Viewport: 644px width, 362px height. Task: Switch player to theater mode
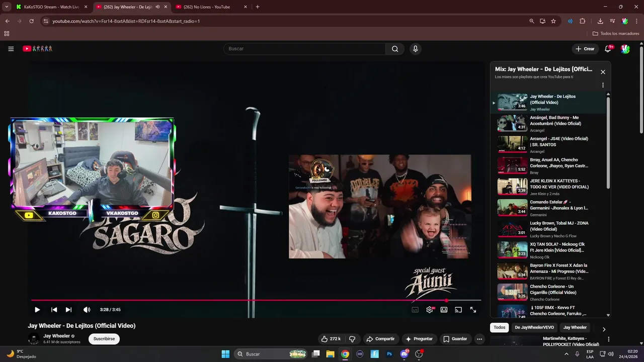tap(444, 310)
